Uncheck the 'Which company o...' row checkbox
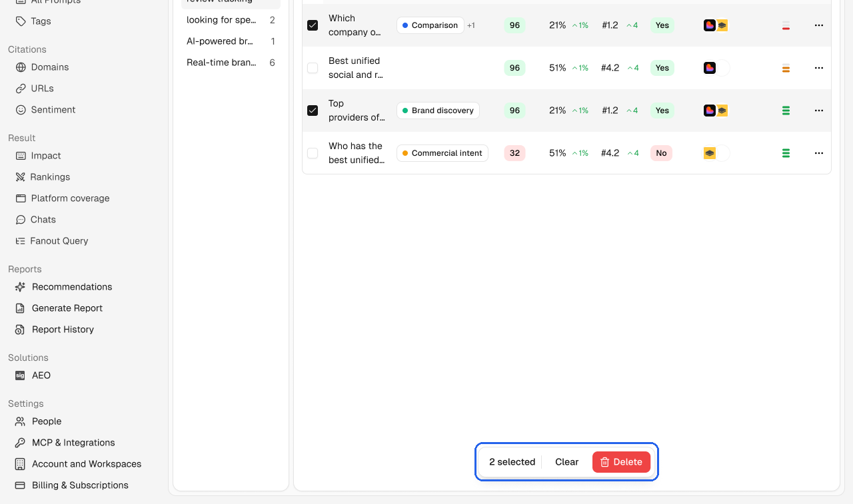 pos(313,25)
